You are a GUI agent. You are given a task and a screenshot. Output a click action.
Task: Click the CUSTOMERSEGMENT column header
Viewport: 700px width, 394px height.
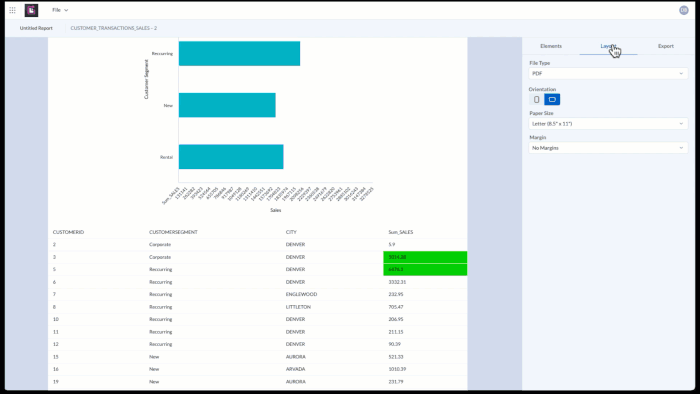click(x=173, y=232)
